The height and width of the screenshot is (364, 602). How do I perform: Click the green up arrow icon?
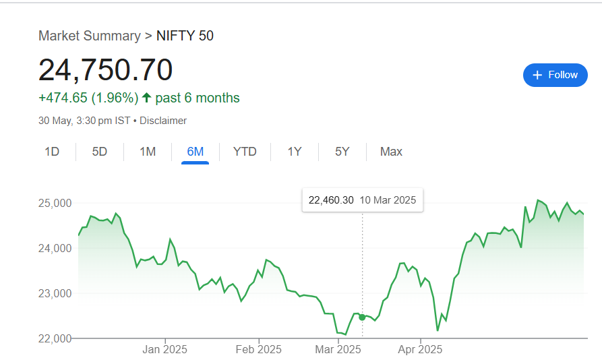146,98
